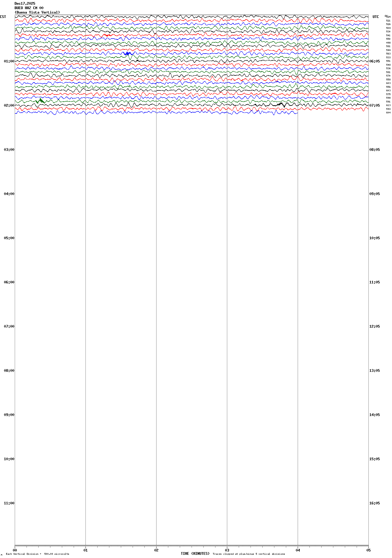
Task: Select the 06:05 UTC time label
Action: click(x=374, y=61)
